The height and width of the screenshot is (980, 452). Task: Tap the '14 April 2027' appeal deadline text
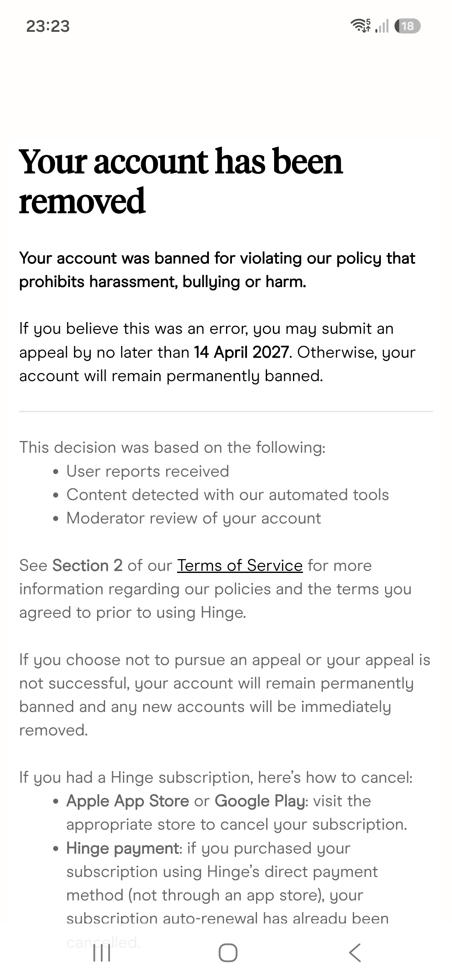[241, 352]
